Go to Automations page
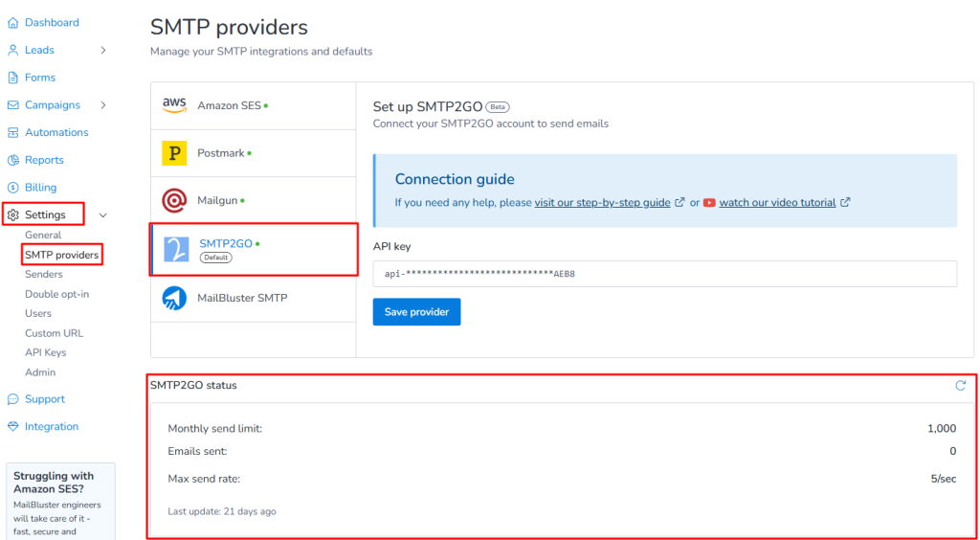The width and height of the screenshot is (980, 540). 56,132
